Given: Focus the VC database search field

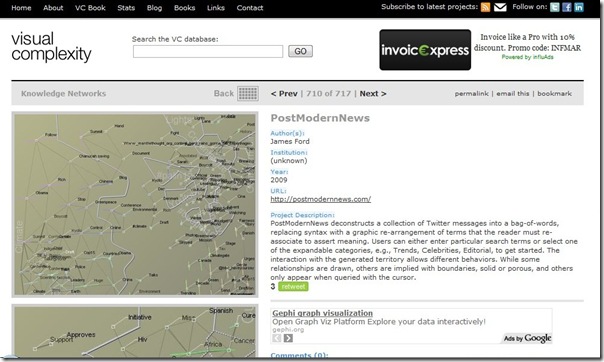Looking at the screenshot, I should [208, 52].
